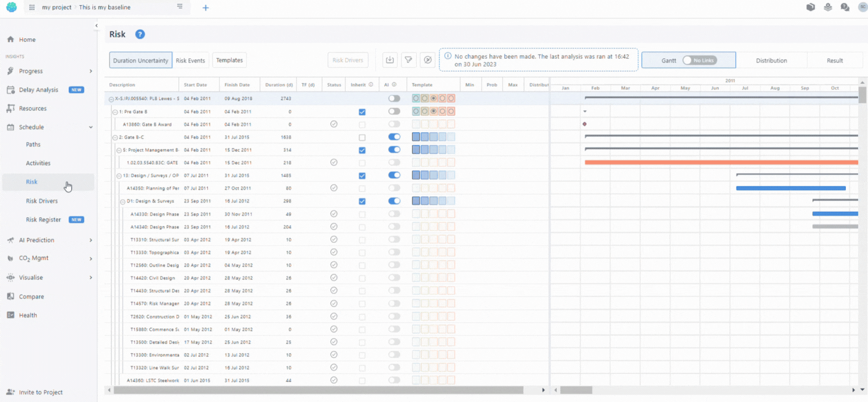Image resolution: width=868 pixels, height=402 pixels.
Task: Click the Gantt horizontal scrollbar thumb
Action: [x=576, y=390]
